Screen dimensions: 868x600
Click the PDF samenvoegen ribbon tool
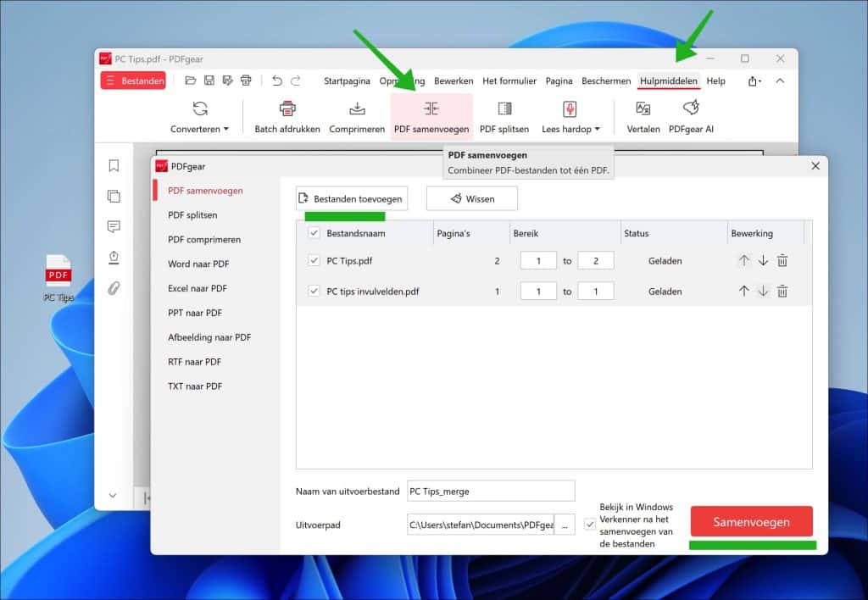coord(431,117)
